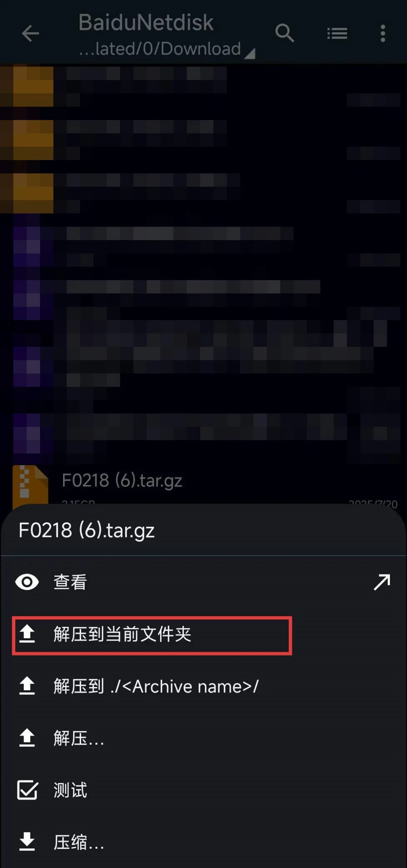The width and height of the screenshot is (407, 868).
Task: Tap the back arrow icon
Action: pos(30,33)
